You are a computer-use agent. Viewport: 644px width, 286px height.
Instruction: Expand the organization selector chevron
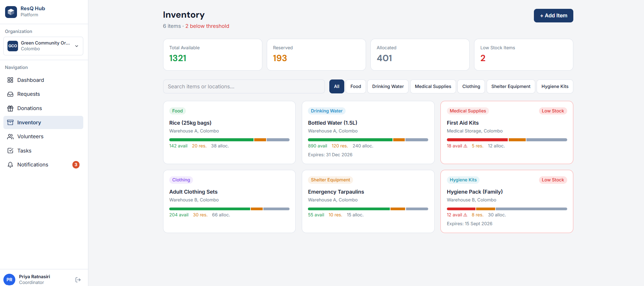point(77,46)
